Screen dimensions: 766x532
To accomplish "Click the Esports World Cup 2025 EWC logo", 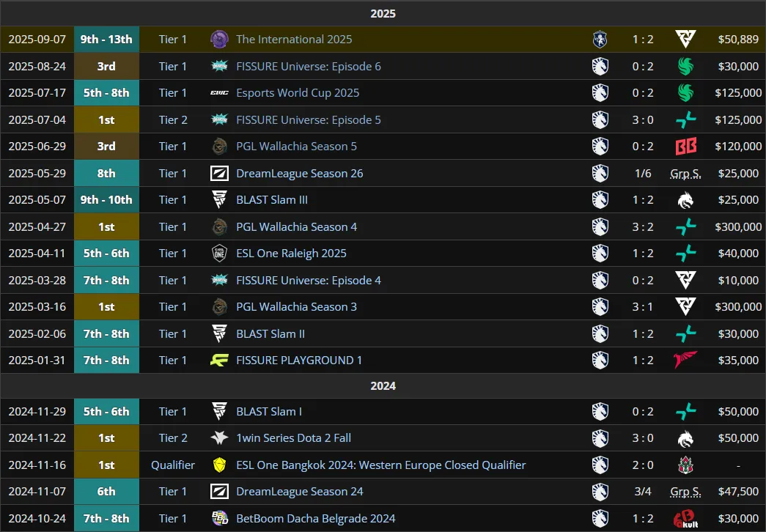I will coord(219,93).
